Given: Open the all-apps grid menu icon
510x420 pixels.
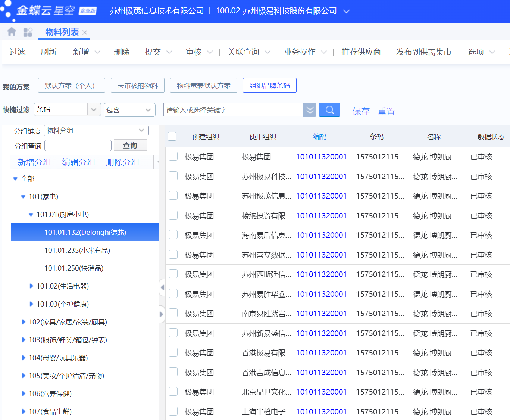Looking at the screenshot, I should [28, 32].
